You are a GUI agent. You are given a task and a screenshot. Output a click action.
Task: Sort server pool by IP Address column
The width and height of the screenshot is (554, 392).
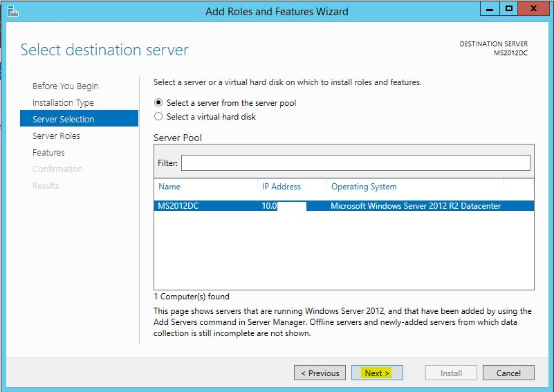point(281,187)
